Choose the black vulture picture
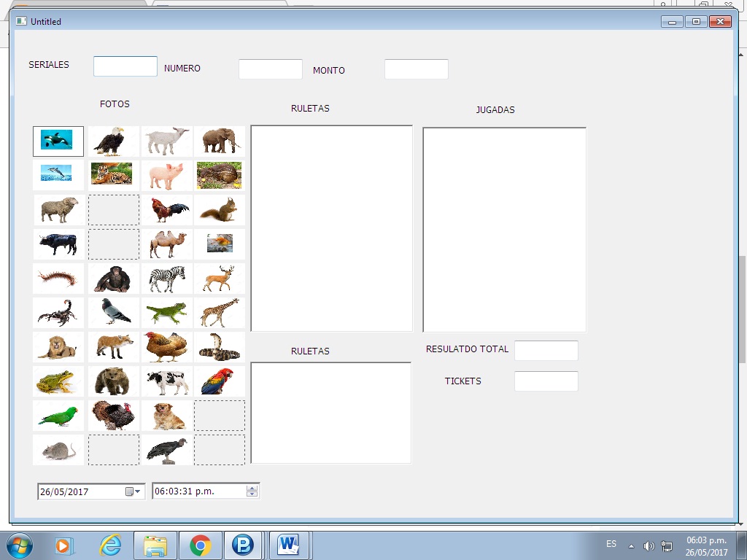 click(167, 449)
